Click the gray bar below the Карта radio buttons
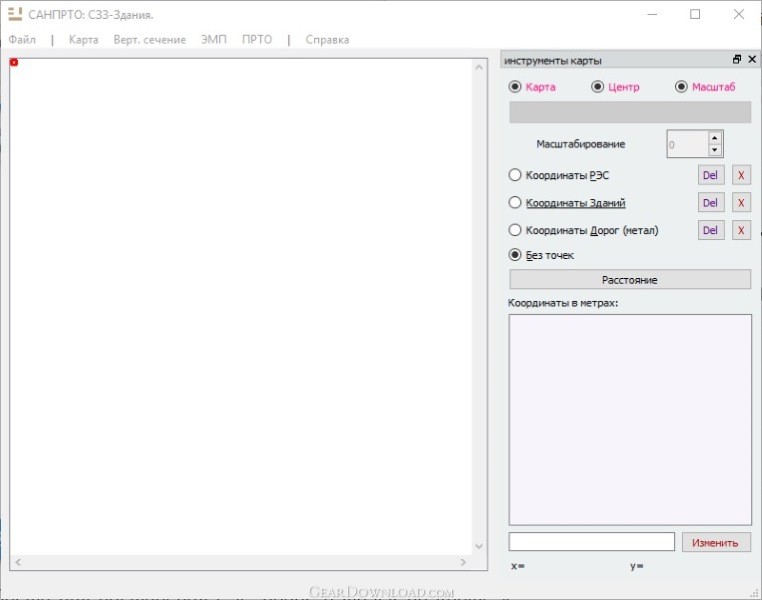This screenshot has height=600, width=762. pyautogui.click(x=630, y=112)
